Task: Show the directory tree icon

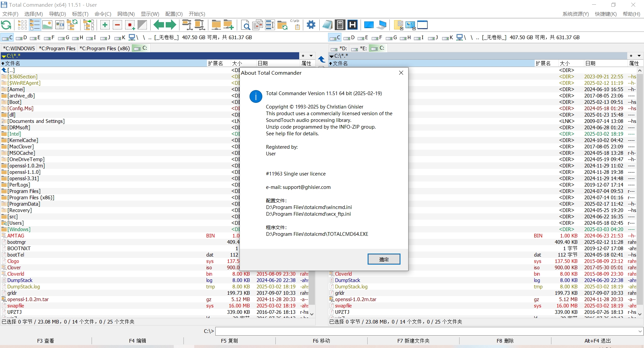Action: [x=72, y=25]
